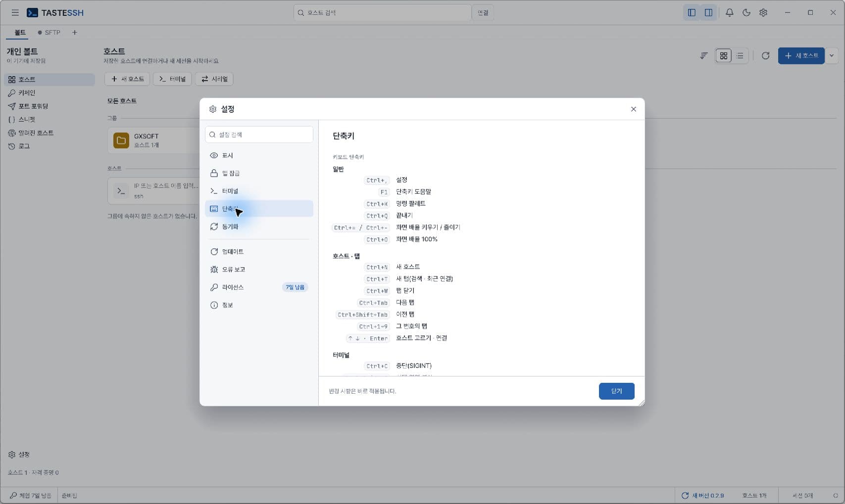Select the 볼트 tab
Screen dimensions: 845x504
coord(20,33)
